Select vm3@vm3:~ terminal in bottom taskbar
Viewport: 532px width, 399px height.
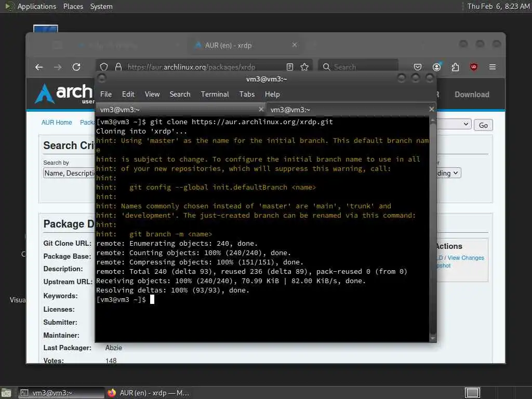tap(61, 393)
